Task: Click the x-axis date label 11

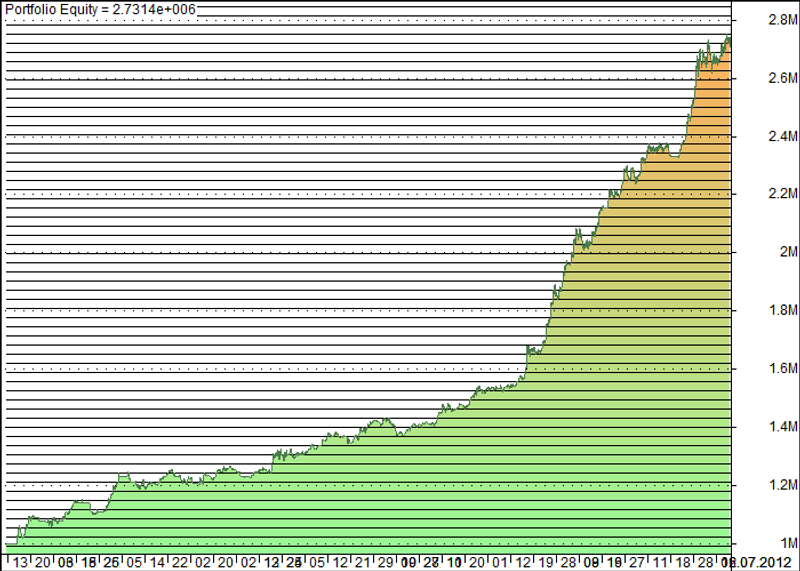Action: [660, 563]
